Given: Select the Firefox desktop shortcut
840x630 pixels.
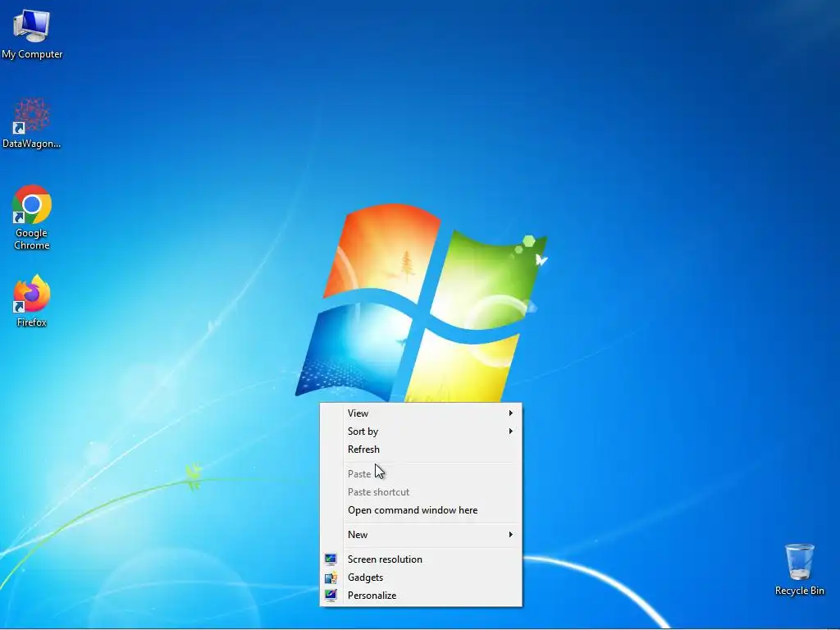Looking at the screenshot, I should 32,301.
